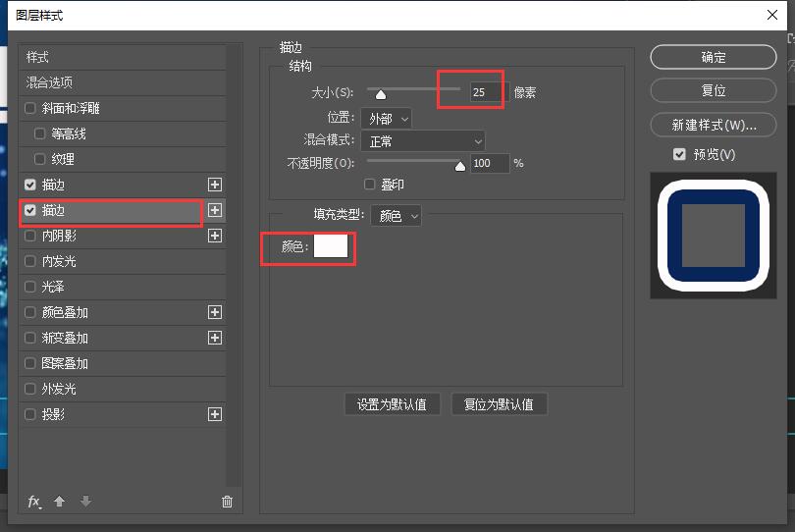Screen dimensions: 795x532
Task: Click the effects list vertical scrollbar
Action: click(x=234, y=265)
